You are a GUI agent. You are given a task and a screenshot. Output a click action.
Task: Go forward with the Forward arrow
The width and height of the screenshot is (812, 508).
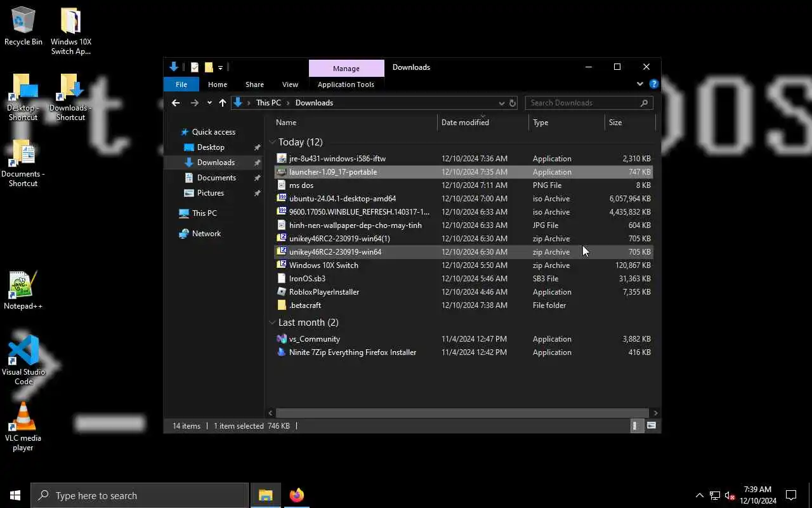(195, 103)
